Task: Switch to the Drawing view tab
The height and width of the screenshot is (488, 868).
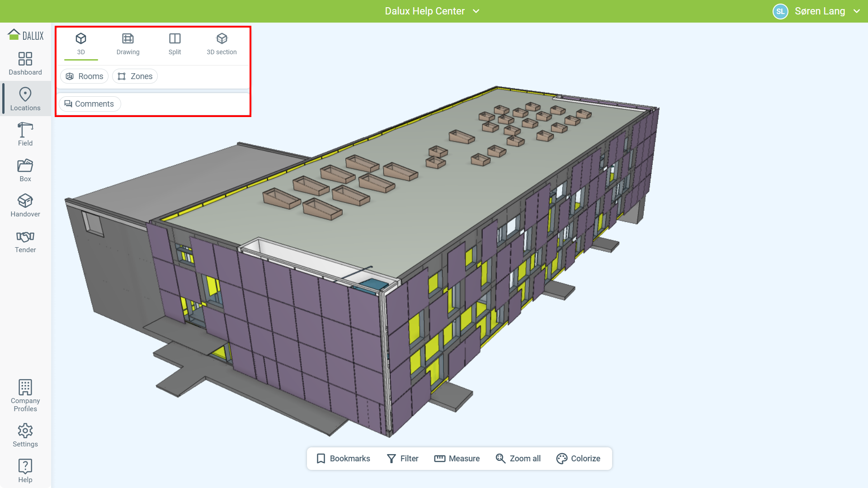Action: (x=128, y=44)
